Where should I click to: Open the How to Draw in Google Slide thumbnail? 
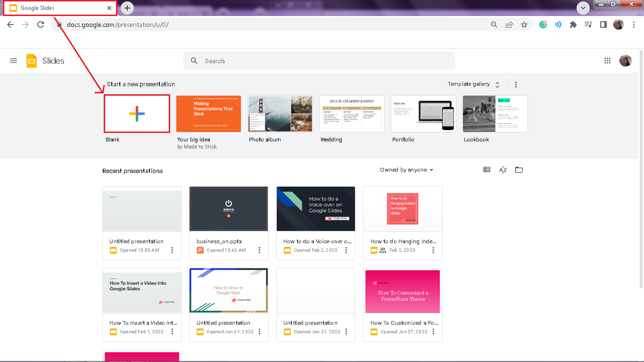[x=229, y=290]
